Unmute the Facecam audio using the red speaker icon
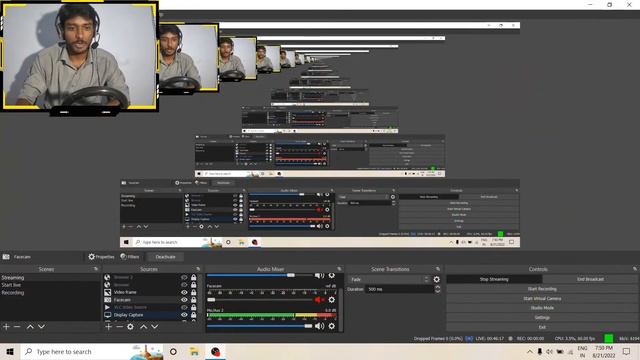Screen dimensions: 640x360 pyautogui.click(x=319, y=300)
